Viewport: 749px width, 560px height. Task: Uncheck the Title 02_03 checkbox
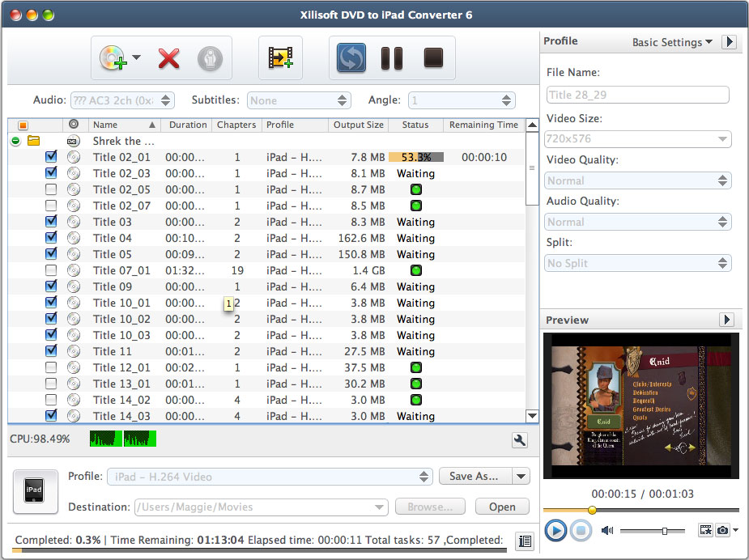click(51, 173)
